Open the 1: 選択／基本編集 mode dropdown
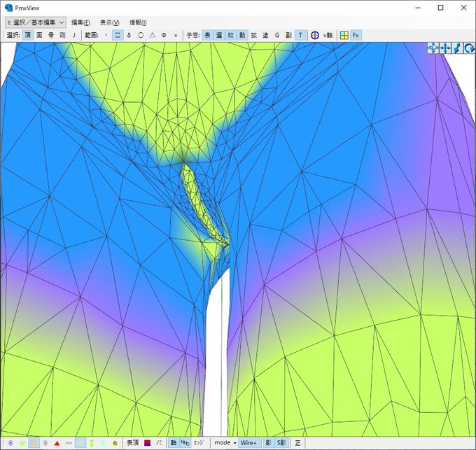Viewport: 476px width, 450px height. point(36,22)
